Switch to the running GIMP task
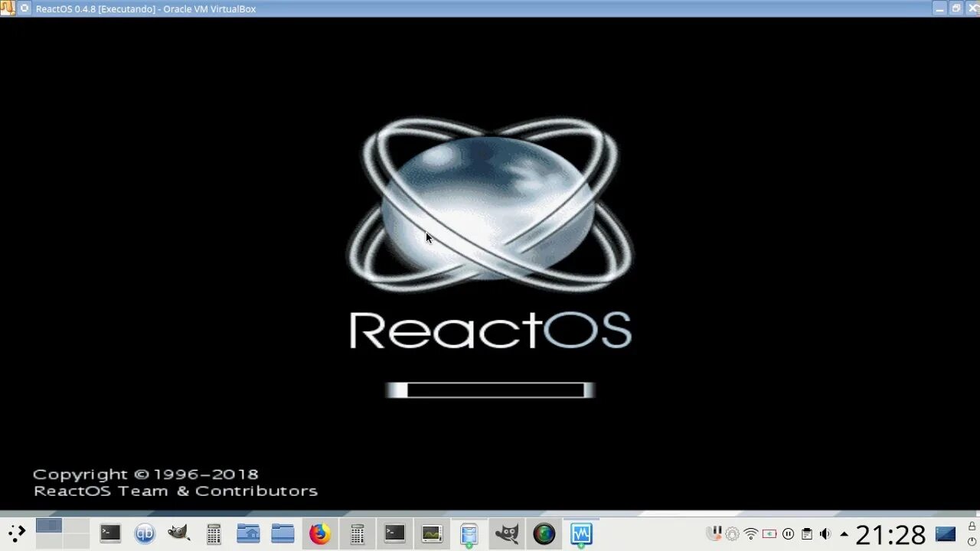 506,533
